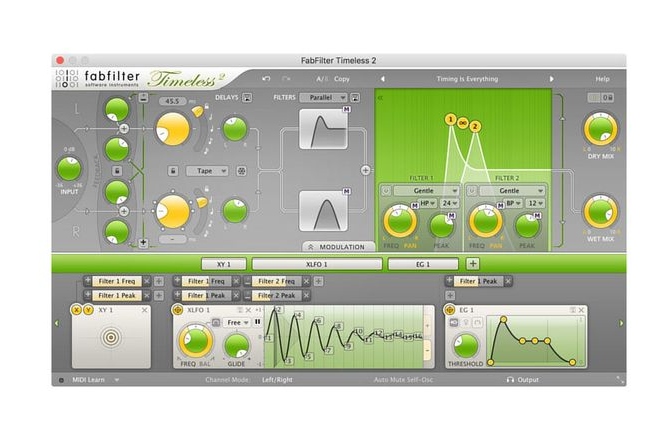672x440 pixels.
Task: Open the tape settings wheel icon
Action: click(x=241, y=171)
